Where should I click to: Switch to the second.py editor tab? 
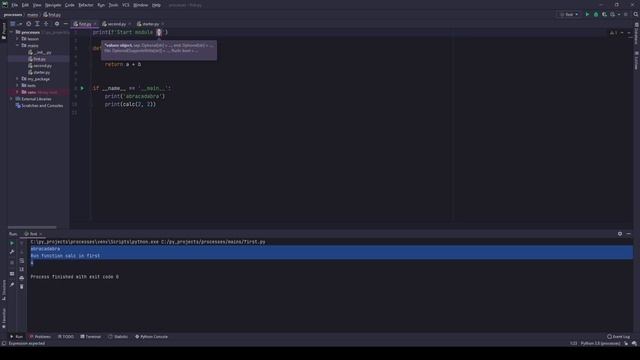(x=116, y=24)
